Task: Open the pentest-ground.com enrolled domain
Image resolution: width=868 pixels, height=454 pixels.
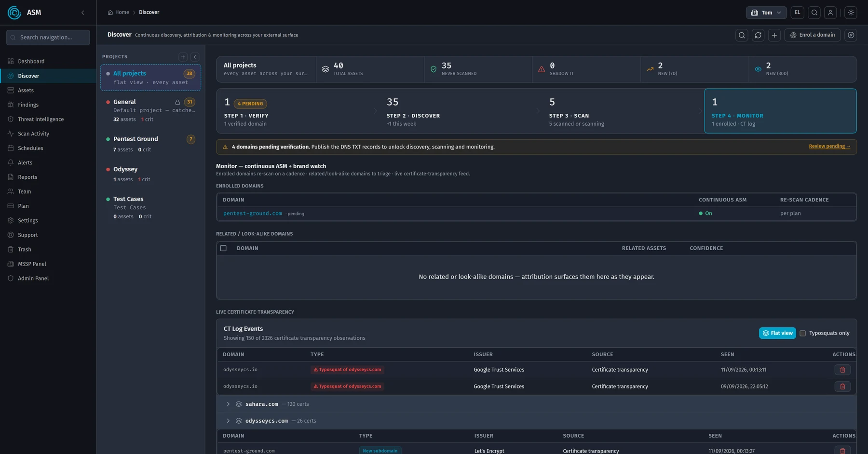Action: 252,214
